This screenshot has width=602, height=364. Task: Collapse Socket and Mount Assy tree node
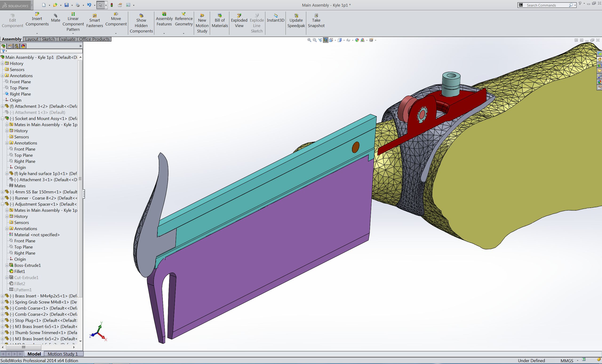[x=2, y=119]
